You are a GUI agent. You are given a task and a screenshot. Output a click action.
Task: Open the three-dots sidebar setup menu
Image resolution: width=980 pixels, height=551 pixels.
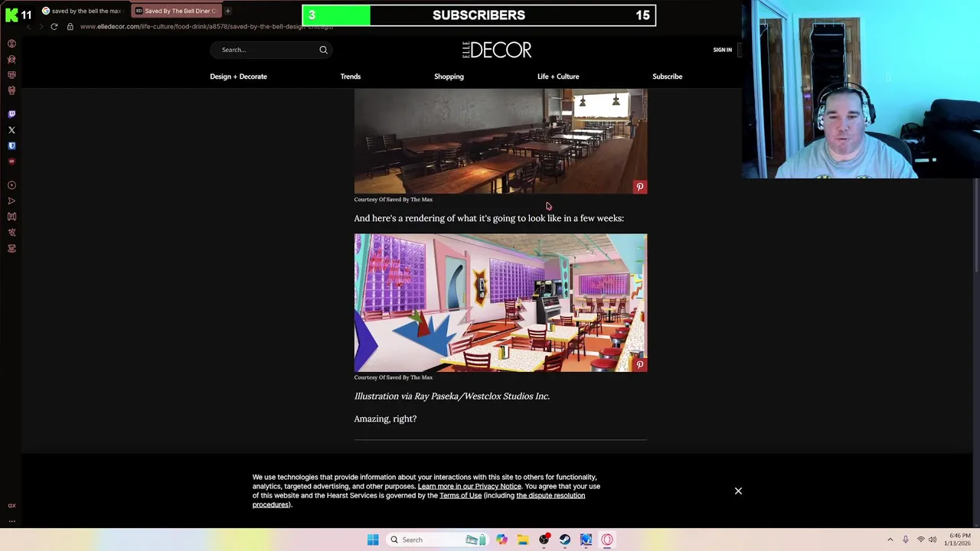(x=11, y=520)
